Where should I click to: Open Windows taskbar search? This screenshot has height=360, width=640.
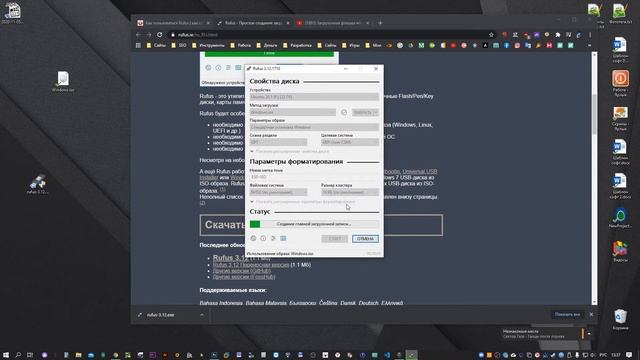(18, 355)
